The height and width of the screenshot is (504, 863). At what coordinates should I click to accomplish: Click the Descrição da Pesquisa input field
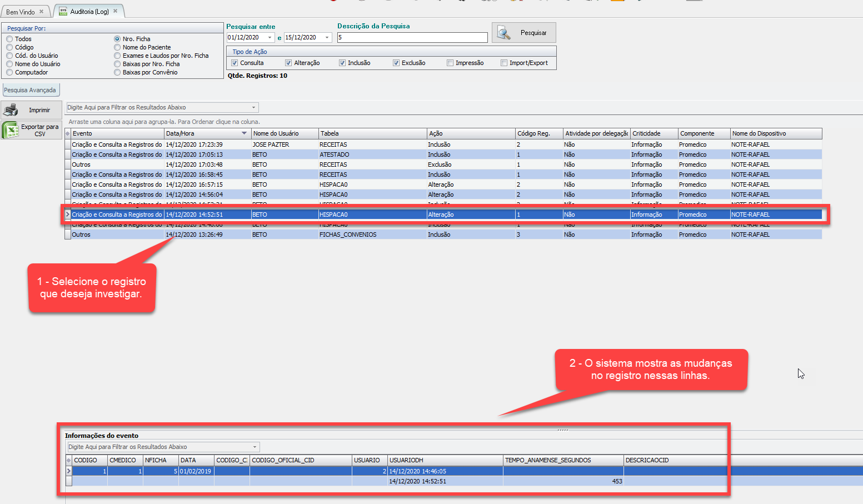[412, 37]
